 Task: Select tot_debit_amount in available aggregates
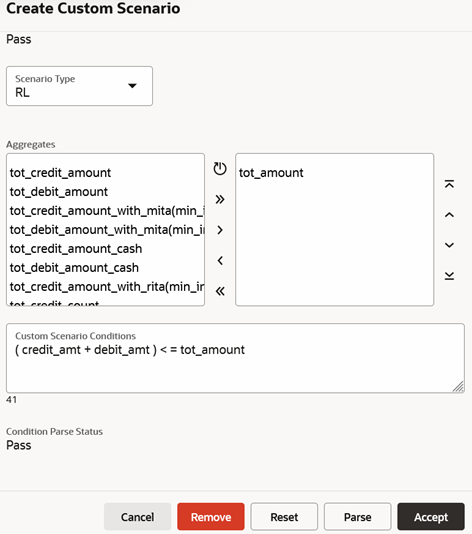[x=59, y=192]
